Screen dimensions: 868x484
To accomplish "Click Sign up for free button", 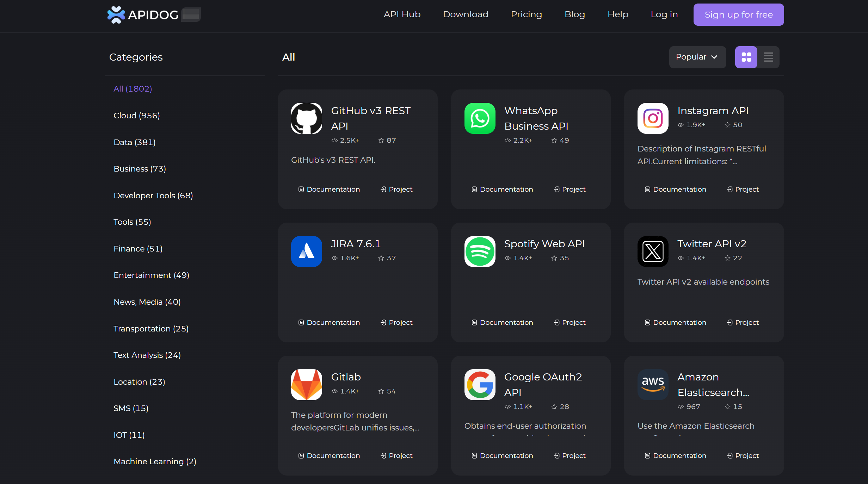I will click(x=738, y=14).
